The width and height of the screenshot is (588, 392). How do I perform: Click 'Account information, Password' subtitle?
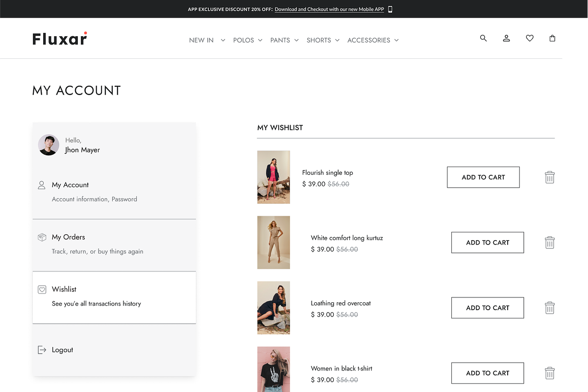95,199
